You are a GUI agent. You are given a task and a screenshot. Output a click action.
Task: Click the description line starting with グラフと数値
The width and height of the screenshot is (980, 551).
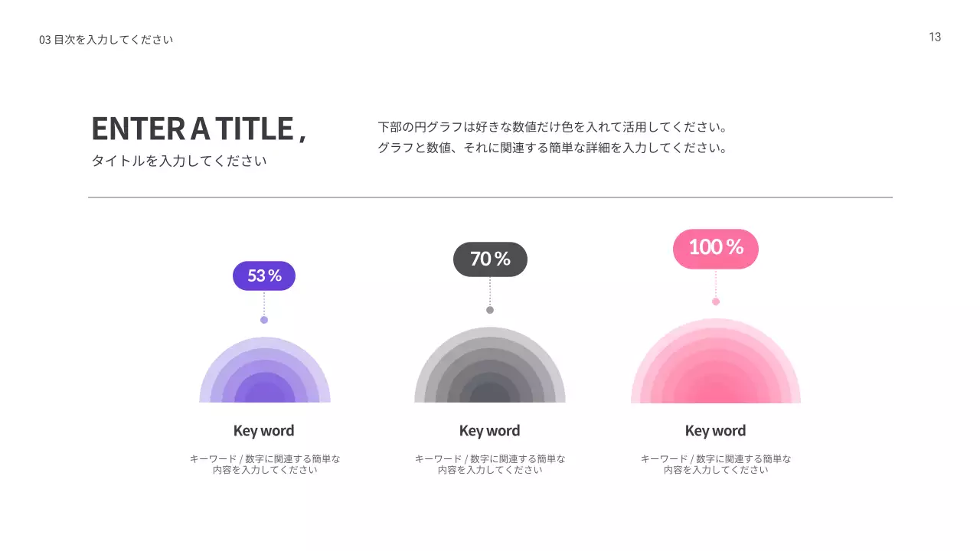(552, 148)
